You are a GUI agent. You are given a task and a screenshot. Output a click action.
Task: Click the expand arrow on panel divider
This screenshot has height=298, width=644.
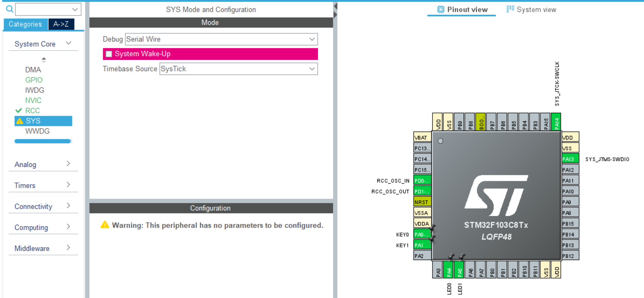(x=335, y=15)
